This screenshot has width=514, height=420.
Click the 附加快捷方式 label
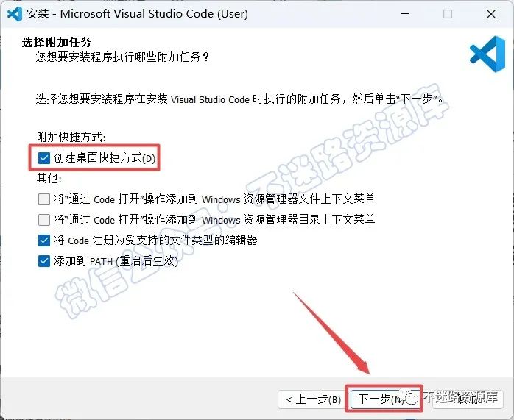[71, 137]
